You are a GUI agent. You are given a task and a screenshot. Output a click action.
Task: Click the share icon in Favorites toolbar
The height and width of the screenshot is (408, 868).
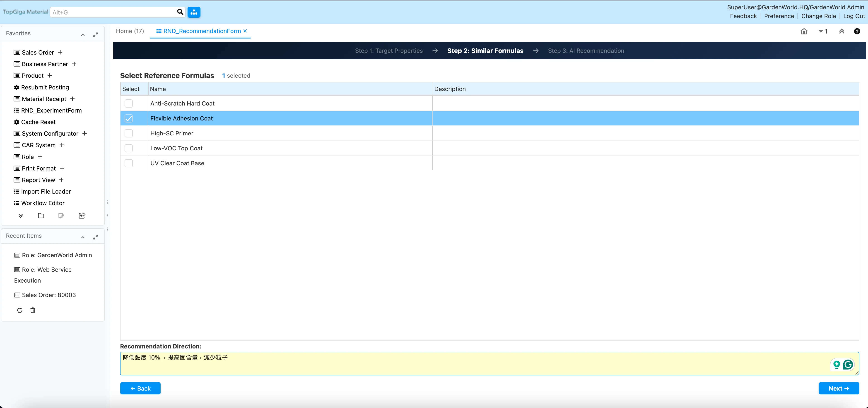(x=82, y=216)
